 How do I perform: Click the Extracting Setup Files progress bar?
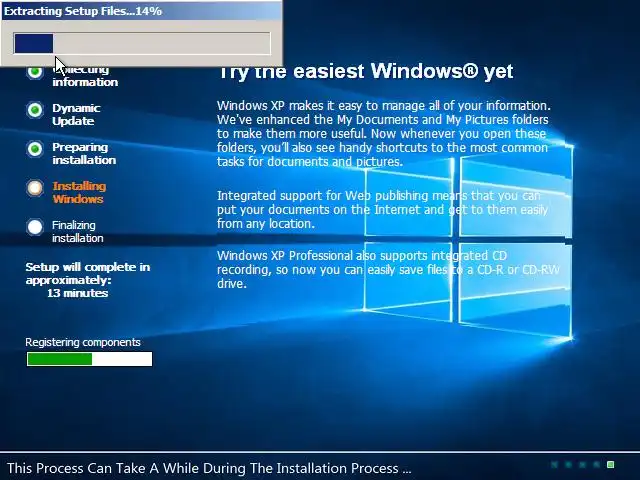tap(142, 43)
